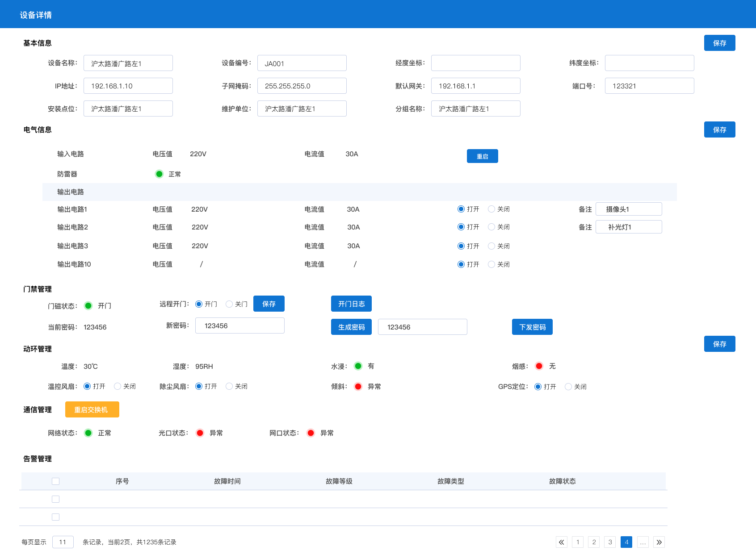This screenshot has width=756, height=559.
Task: Set output circuit 1 to closed
Action: click(x=491, y=209)
